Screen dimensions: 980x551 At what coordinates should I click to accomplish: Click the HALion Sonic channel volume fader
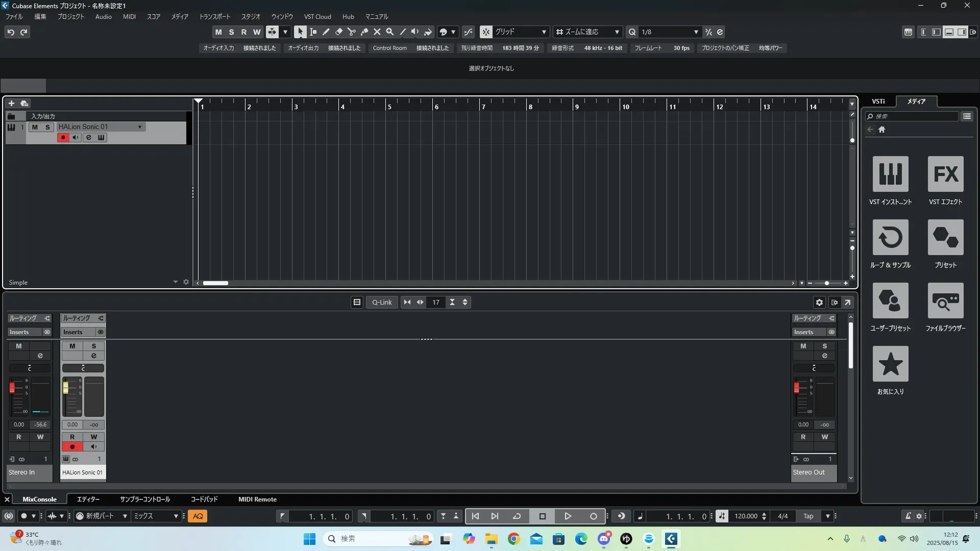click(x=66, y=388)
